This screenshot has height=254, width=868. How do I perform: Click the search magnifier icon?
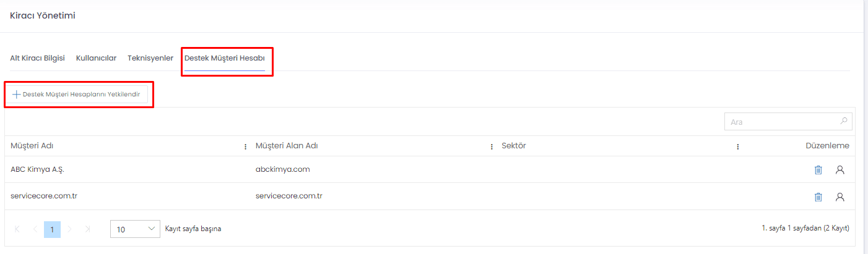pyautogui.click(x=843, y=121)
